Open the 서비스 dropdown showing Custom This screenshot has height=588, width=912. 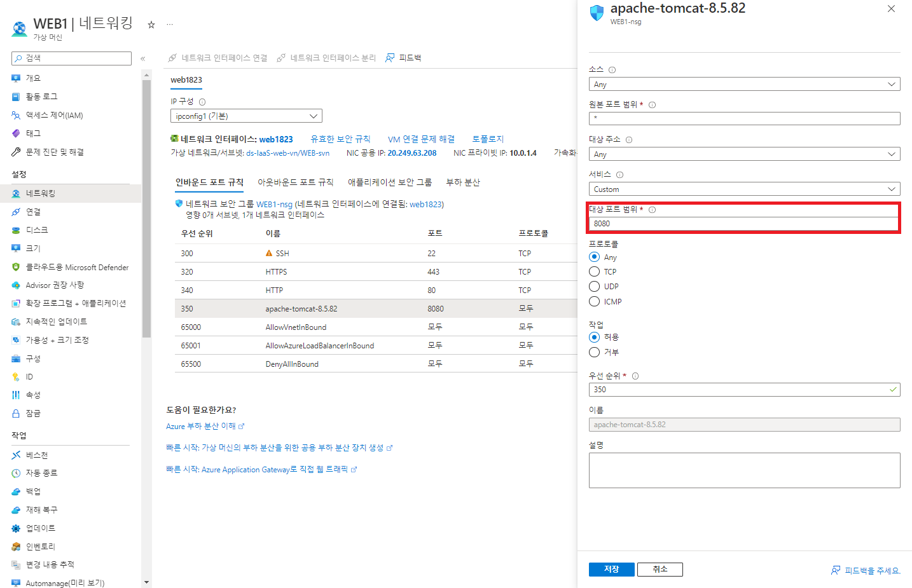click(744, 189)
